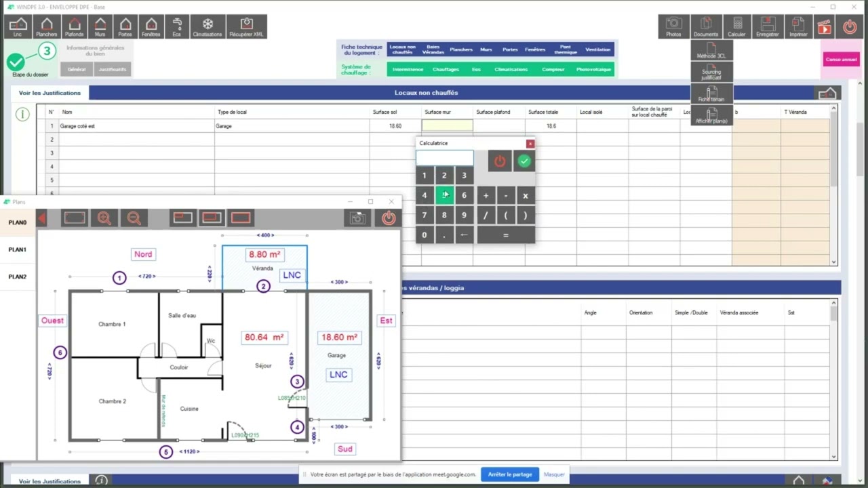
Task: Fit the plan to view in Plans toolbar
Action: tap(75, 218)
